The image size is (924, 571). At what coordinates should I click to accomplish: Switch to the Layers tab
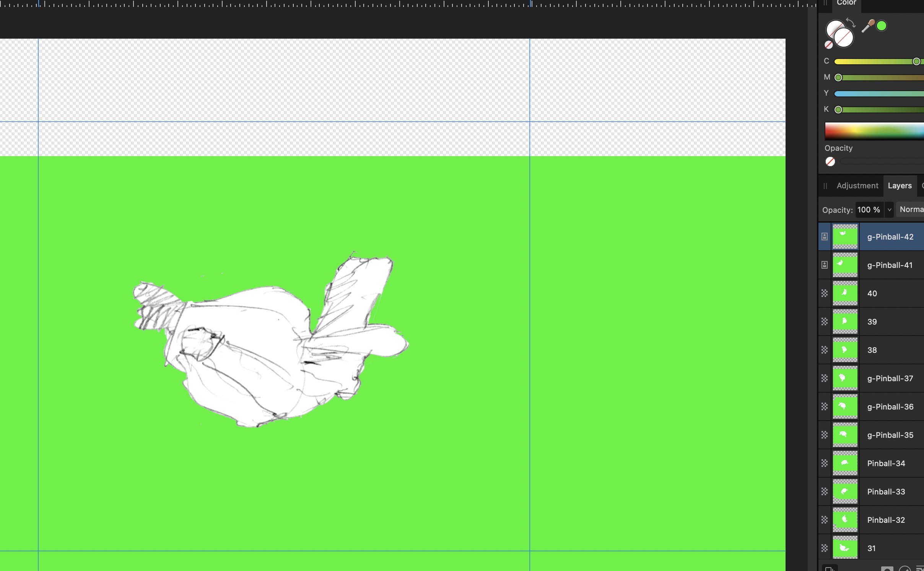[x=900, y=186]
